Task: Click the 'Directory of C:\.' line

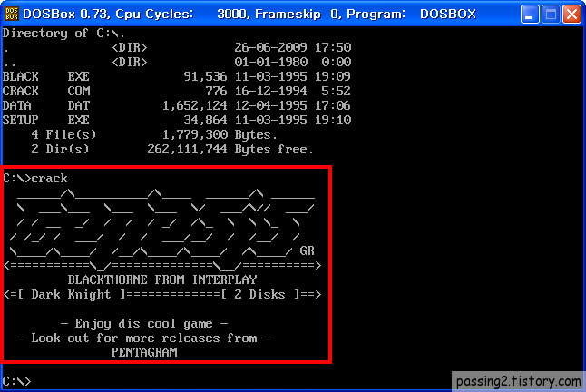Action: 63,34
